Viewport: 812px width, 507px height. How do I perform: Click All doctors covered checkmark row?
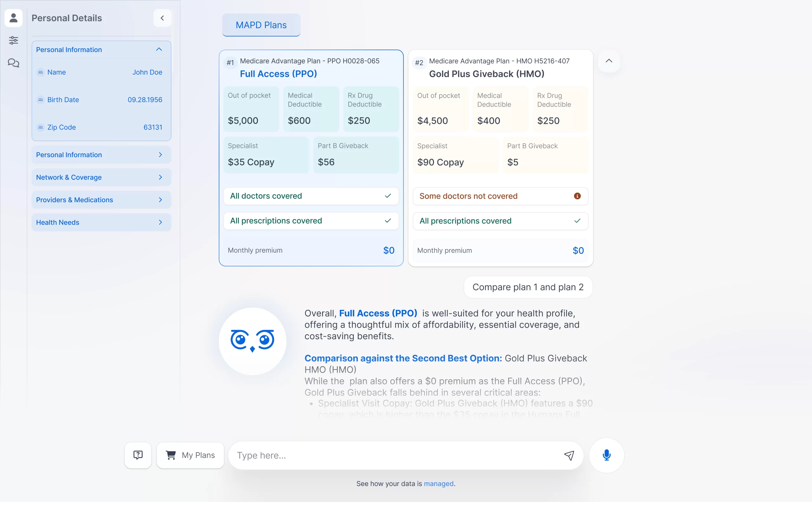tap(311, 196)
